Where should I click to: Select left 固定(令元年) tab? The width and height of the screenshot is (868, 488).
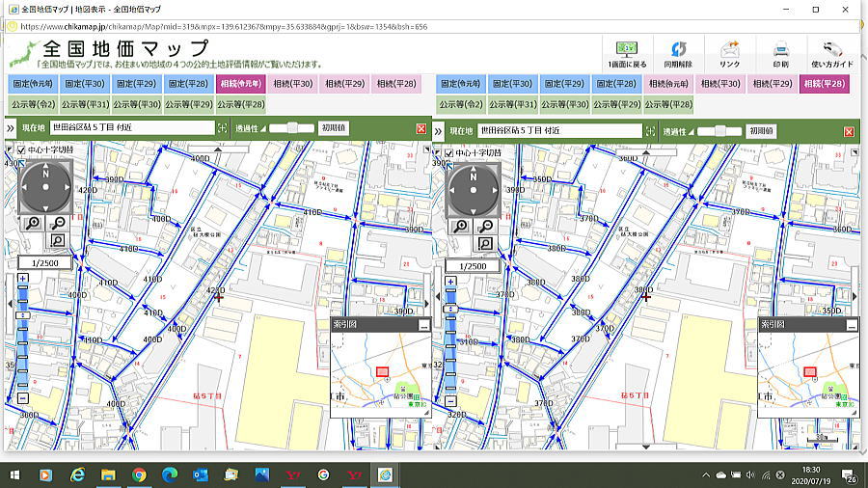[x=33, y=84]
